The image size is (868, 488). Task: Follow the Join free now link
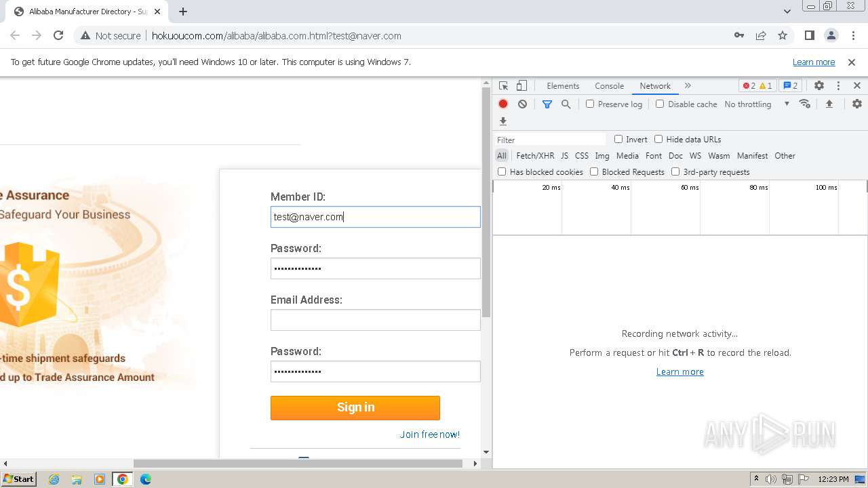[430, 434]
